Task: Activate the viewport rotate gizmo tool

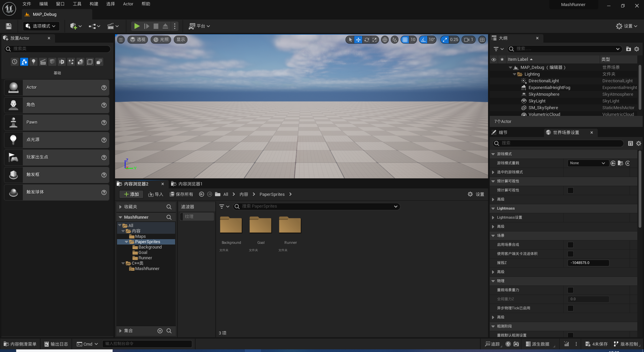Action: pyautogui.click(x=367, y=40)
